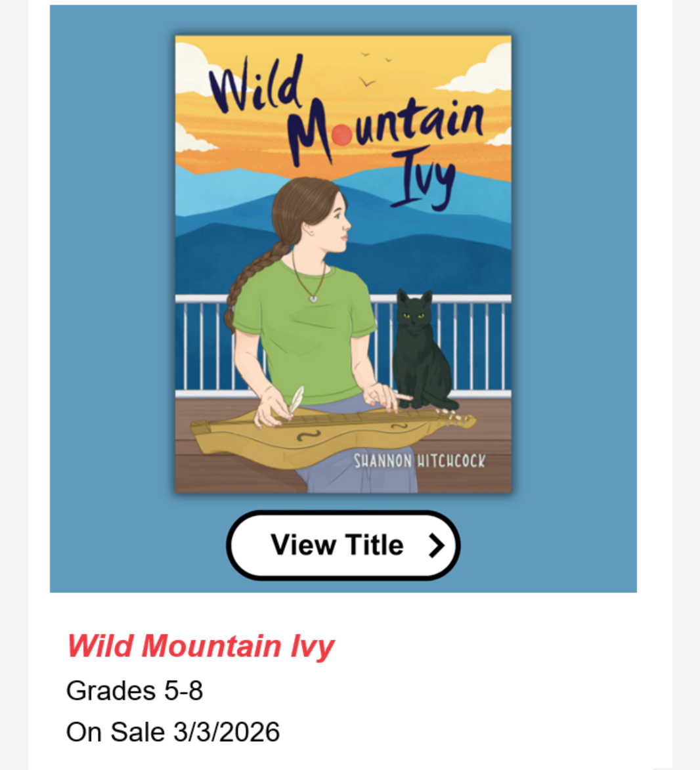
Task: Click the white feather in the girl's hand
Action: tap(297, 398)
